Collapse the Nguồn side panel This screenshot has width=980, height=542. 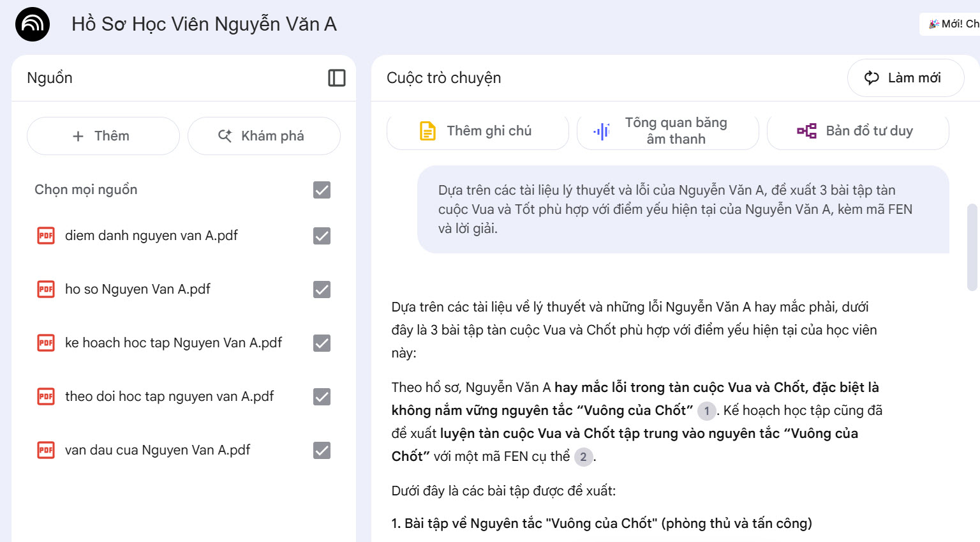click(336, 78)
